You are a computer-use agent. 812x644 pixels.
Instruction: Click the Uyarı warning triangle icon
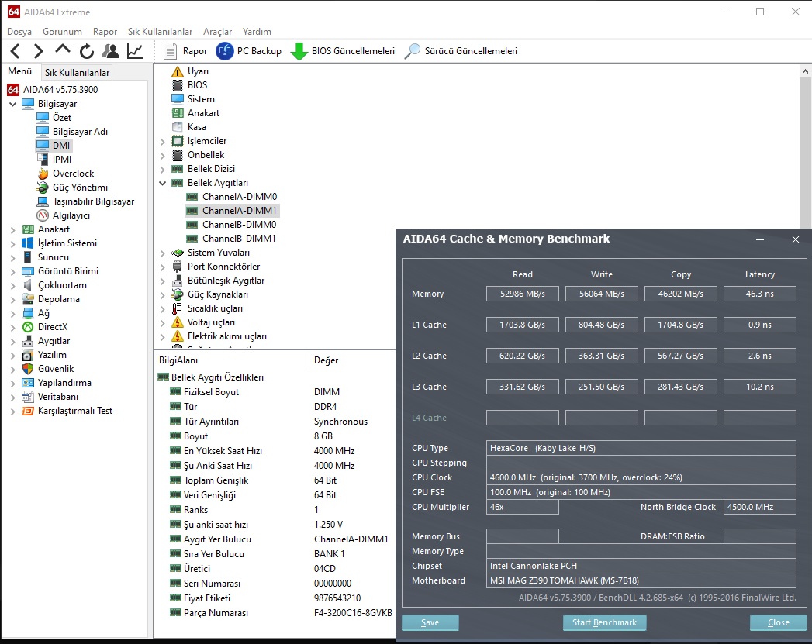(178, 71)
